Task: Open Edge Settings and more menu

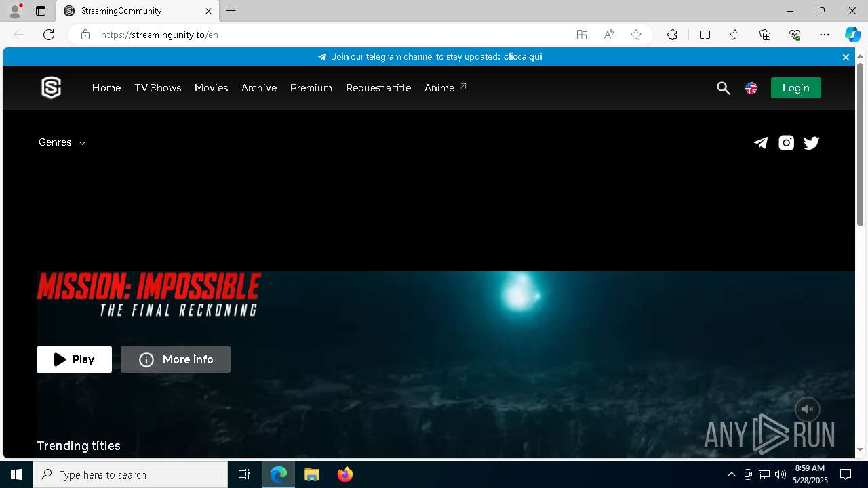Action: click(x=825, y=35)
